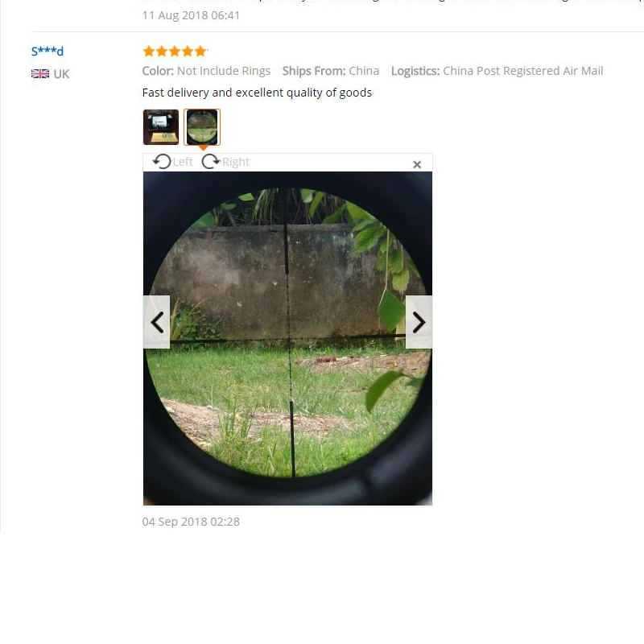This screenshot has height=644, width=644.
Task: Open the first thumbnail showing the product box
Action: tap(161, 127)
